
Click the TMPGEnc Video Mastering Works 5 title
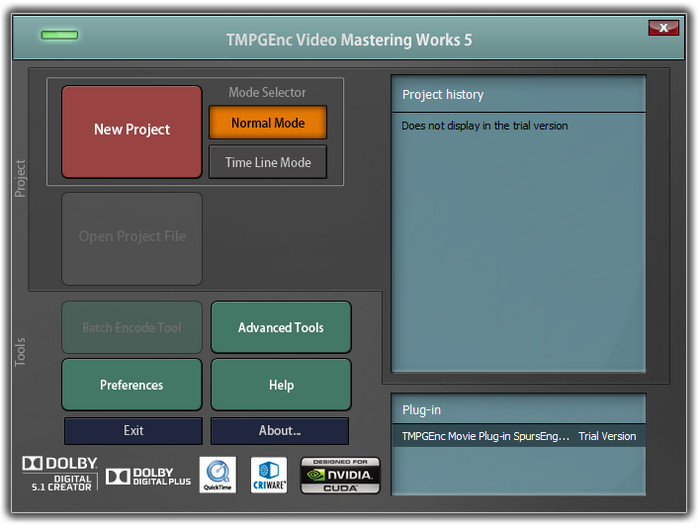[349, 40]
